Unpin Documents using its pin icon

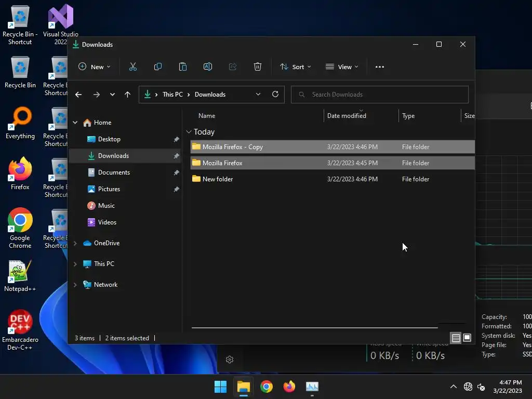(x=177, y=172)
